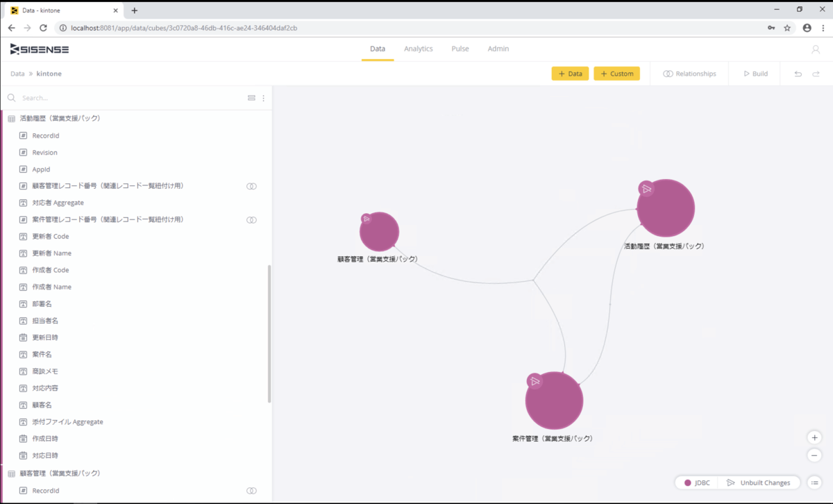The height and width of the screenshot is (504, 833).
Task: Toggle the Unbuilt Changes legend filter
Action: point(758,482)
